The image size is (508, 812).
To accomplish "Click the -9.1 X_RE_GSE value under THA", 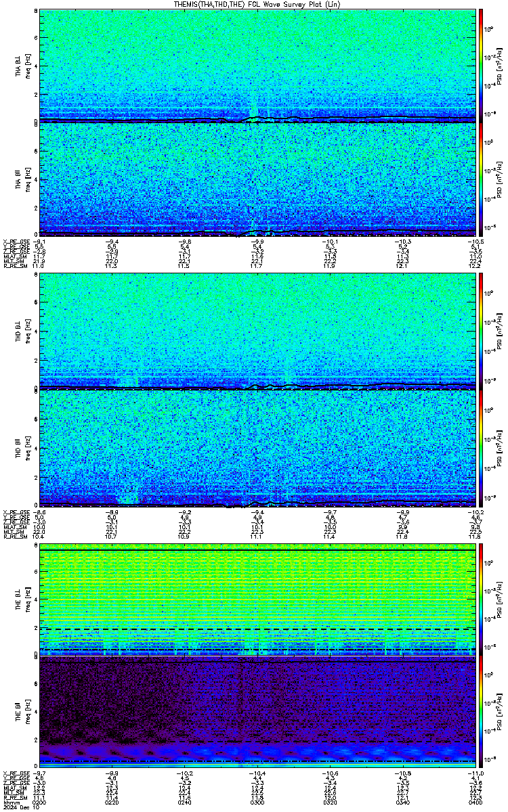I will point(39,242).
